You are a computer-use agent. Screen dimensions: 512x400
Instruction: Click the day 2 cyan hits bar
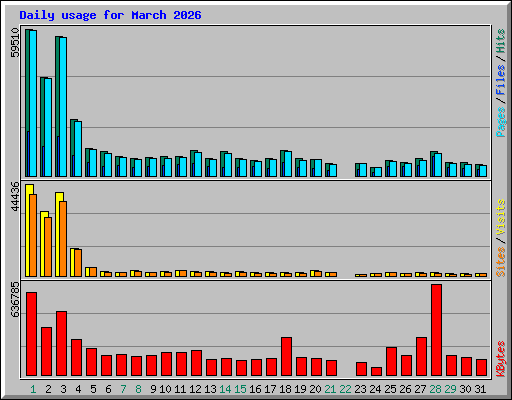pos(48,127)
